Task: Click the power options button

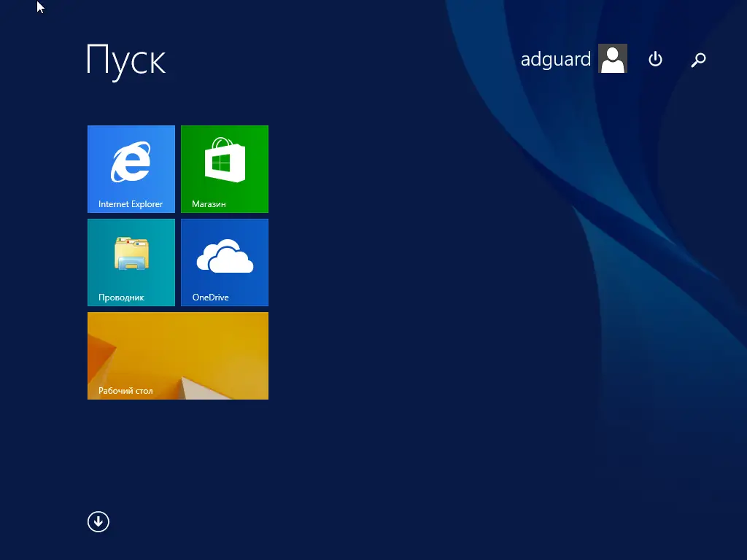Action: [656, 59]
